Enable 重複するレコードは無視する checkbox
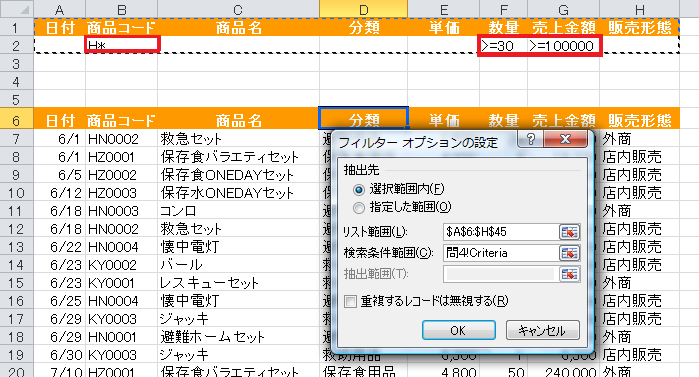 click(350, 302)
